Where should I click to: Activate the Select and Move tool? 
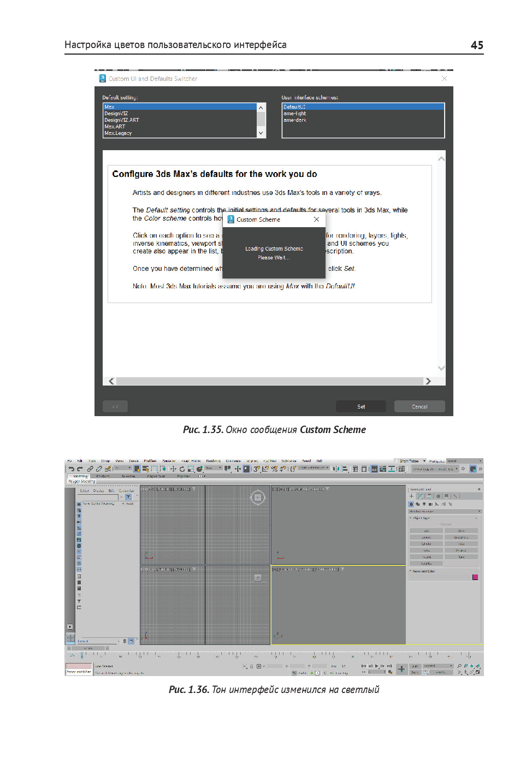pos(173,469)
